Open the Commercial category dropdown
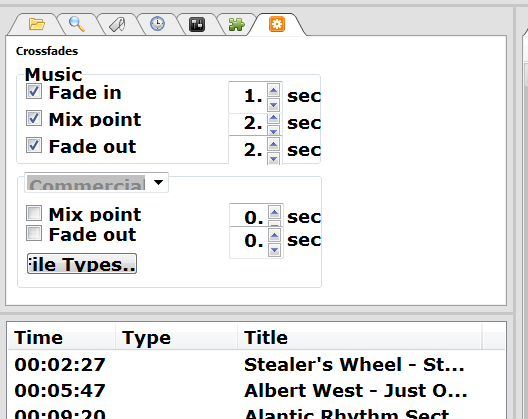Viewport: 528px width, 419px height. (x=96, y=183)
